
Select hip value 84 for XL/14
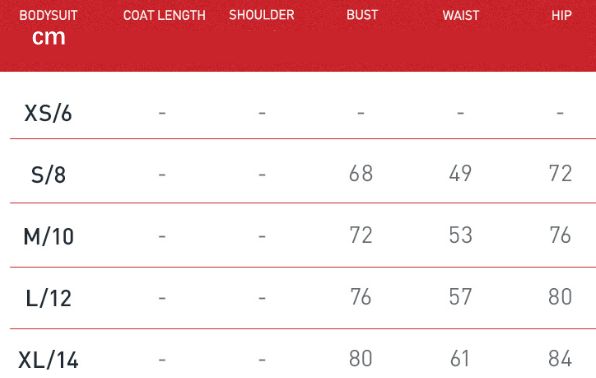(560, 359)
